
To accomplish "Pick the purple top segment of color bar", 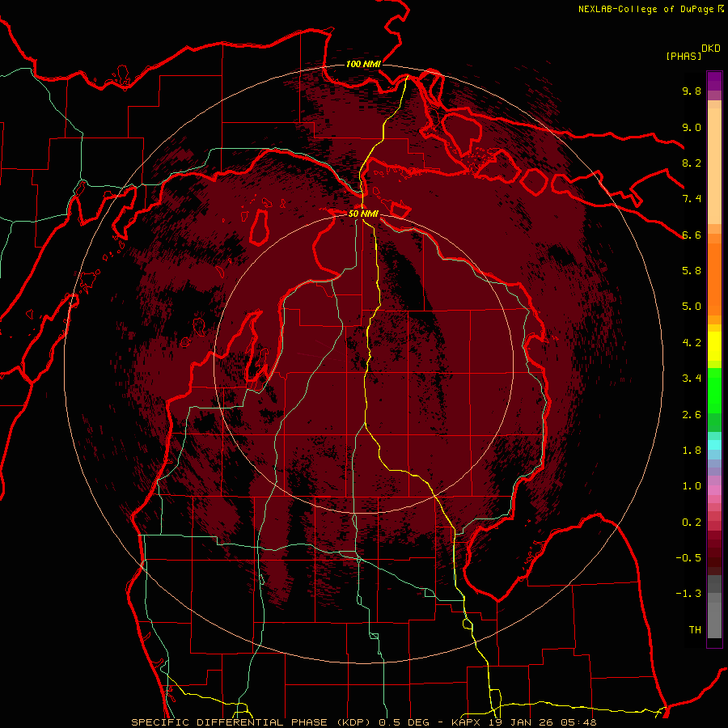I will coord(714,81).
